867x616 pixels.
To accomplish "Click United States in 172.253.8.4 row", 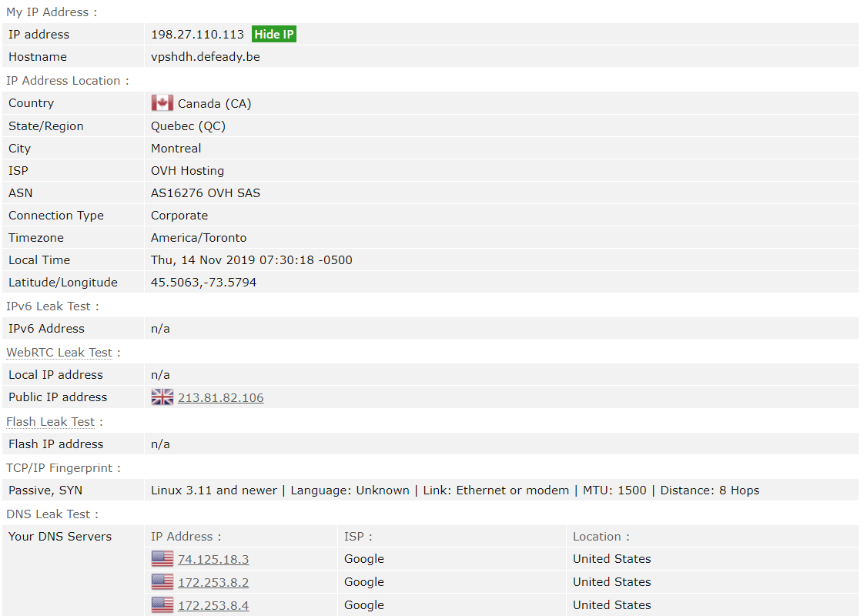I will tap(611, 605).
